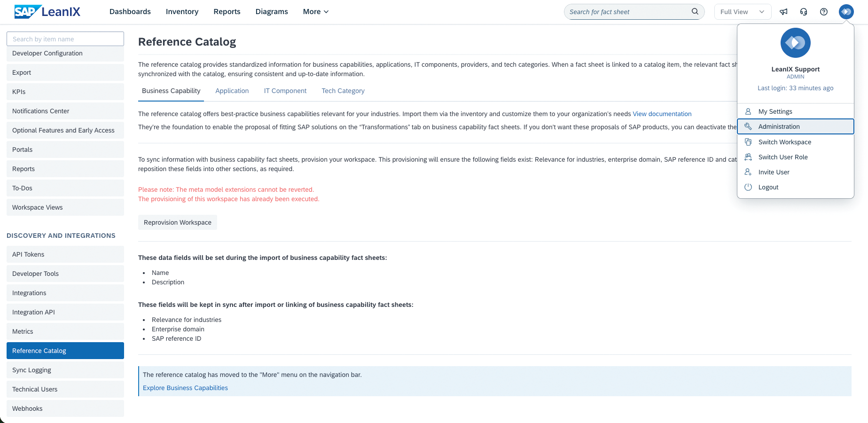Switch to the Tech Category tab
The height and width of the screenshot is (423, 868).
coord(343,91)
